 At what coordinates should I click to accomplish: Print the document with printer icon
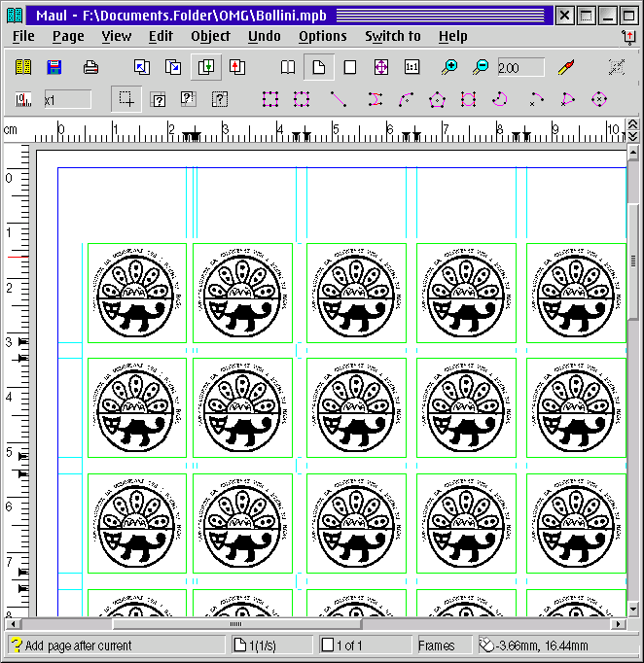[90, 67]
